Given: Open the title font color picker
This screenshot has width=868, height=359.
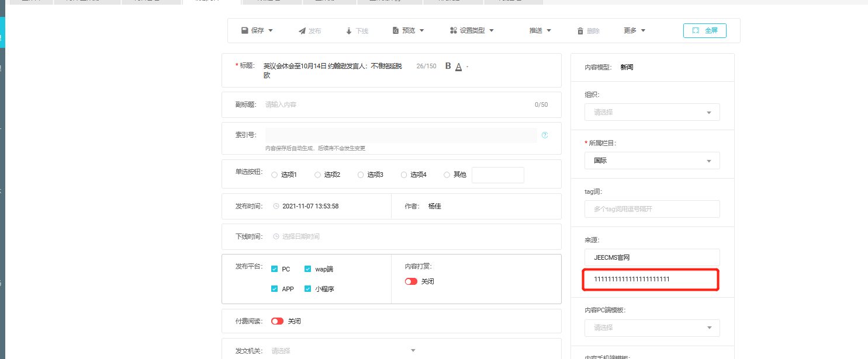Looking at the screenshot, I should (459, 67).
